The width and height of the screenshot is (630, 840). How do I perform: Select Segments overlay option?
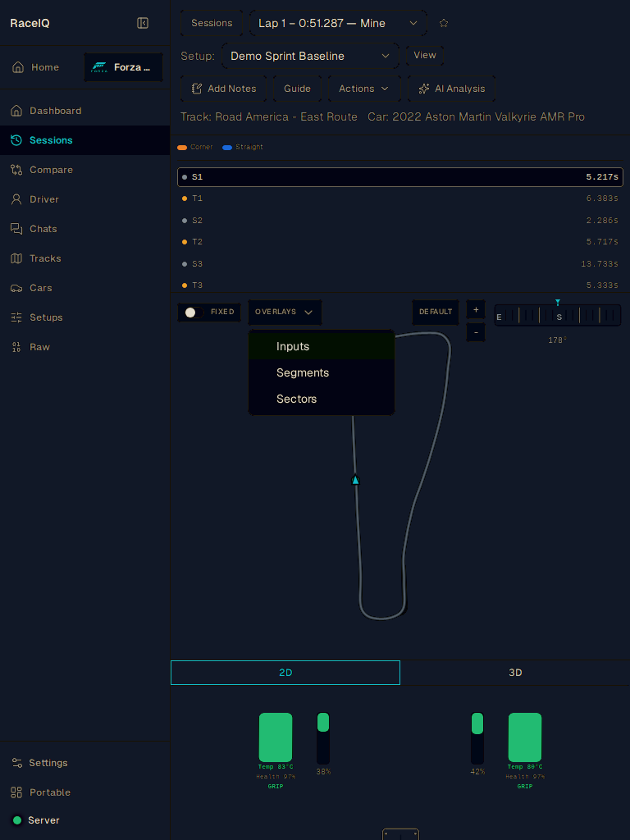pos(322,373)
